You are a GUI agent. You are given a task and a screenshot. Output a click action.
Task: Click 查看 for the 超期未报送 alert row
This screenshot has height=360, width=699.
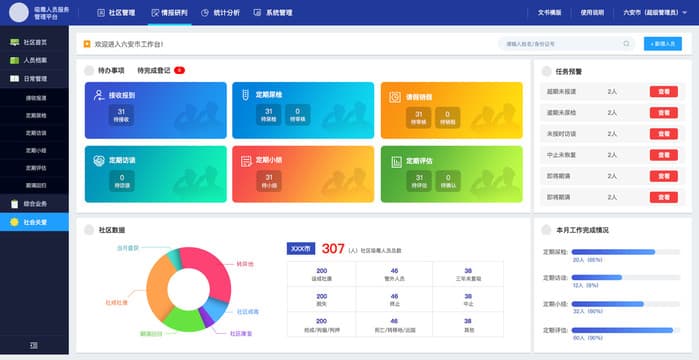(664, 92)
